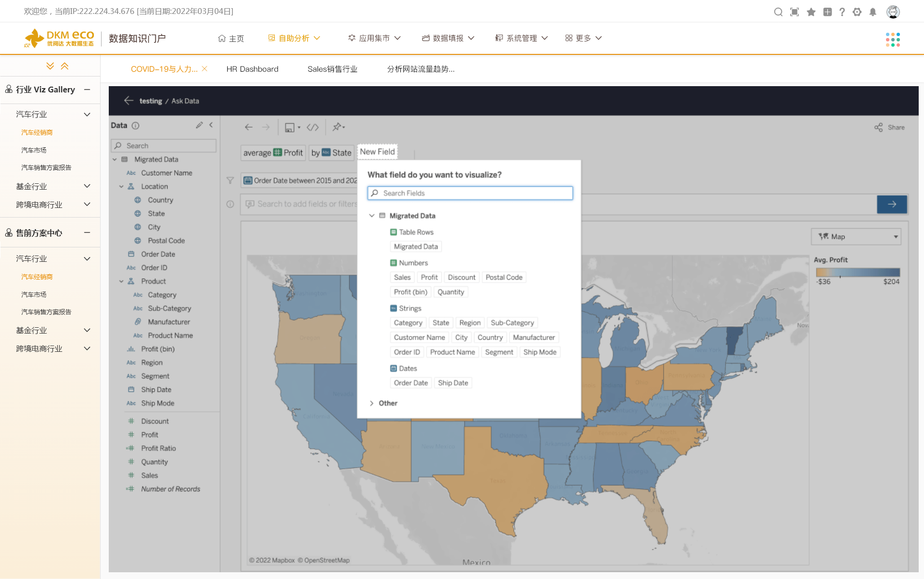Collapse Migrated Data in field picker

(x=372, y=216)
